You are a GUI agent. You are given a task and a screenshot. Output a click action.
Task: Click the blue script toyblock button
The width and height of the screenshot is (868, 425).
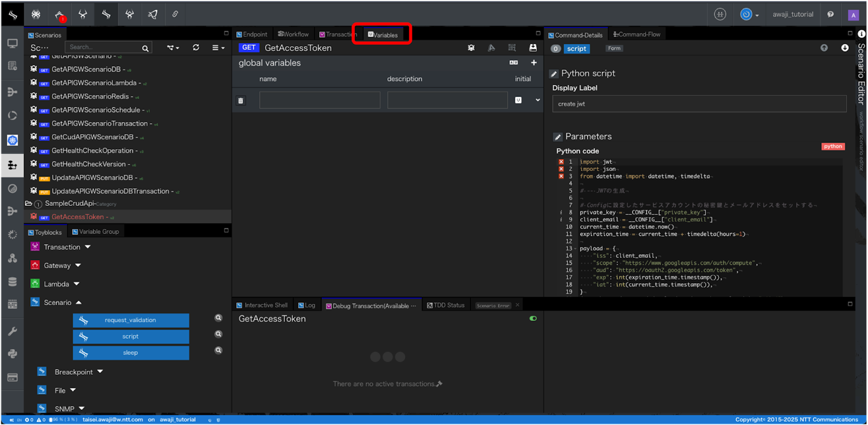(131, 336)
